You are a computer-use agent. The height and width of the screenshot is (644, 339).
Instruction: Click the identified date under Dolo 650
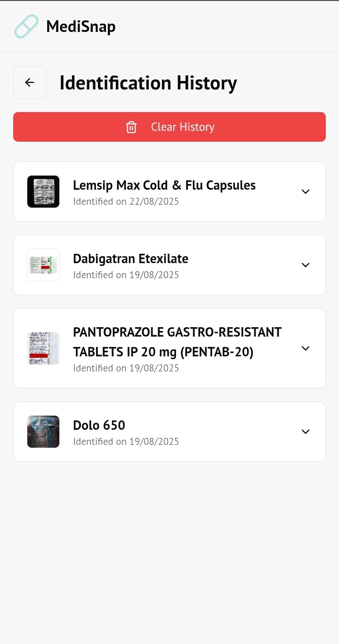(x=126, y=442)
